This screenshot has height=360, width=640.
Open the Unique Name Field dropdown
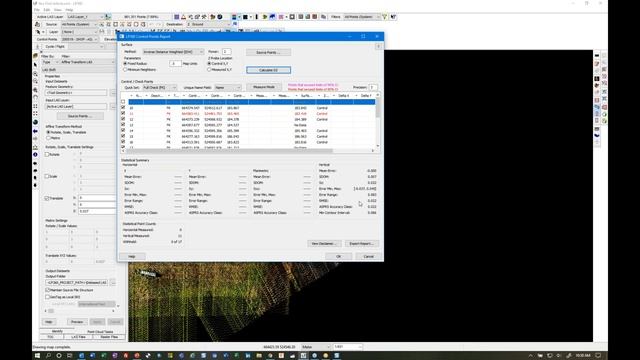[x=227, y=87]
